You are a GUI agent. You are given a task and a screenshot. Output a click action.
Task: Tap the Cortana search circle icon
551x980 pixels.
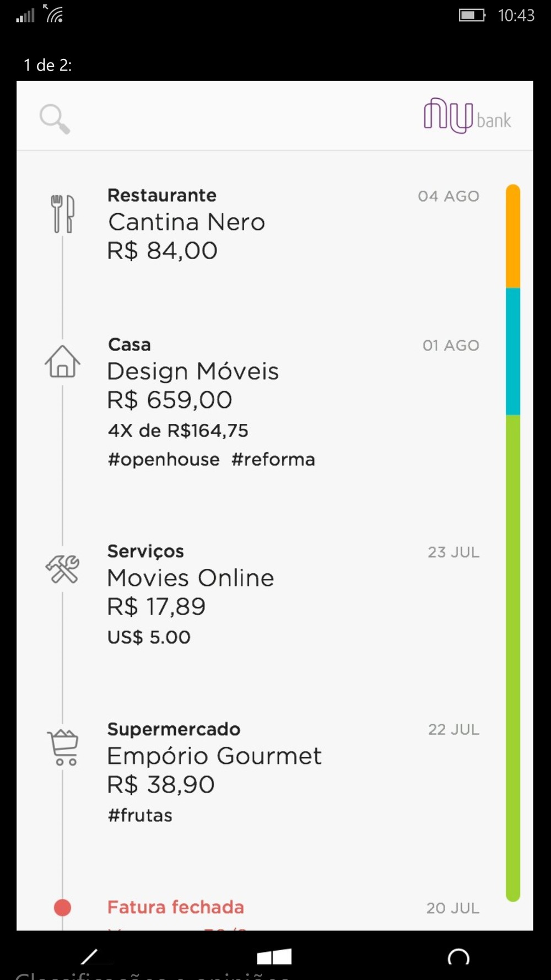(x=458, y=958)
